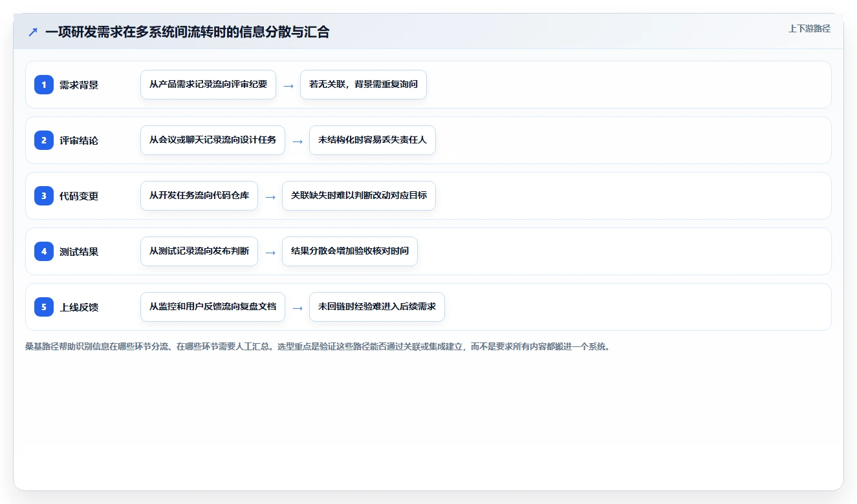Click the footer note starting with 桑基路径帮助识别

[x=318, y=346]
